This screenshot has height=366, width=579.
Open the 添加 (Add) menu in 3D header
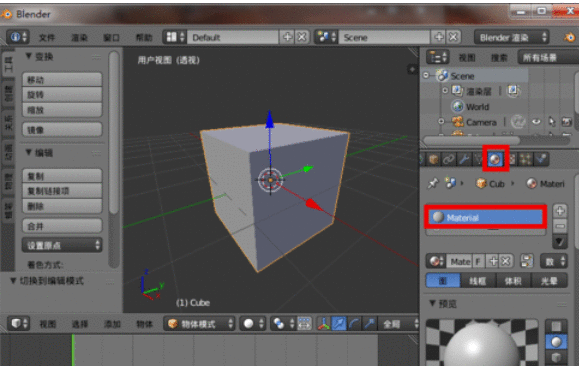pos(112,324)
